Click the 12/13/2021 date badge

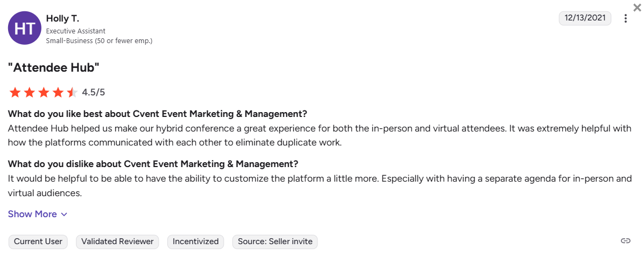[585, 18]
